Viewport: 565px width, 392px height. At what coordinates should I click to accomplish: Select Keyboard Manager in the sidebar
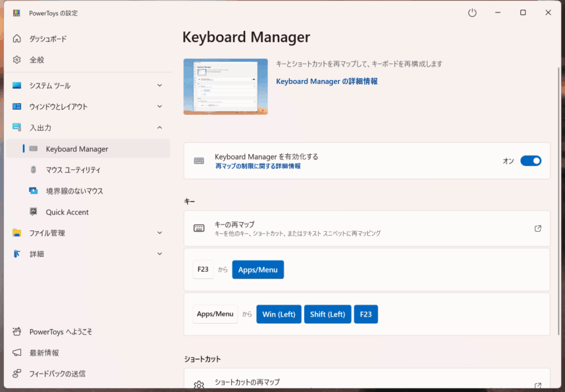88,149
